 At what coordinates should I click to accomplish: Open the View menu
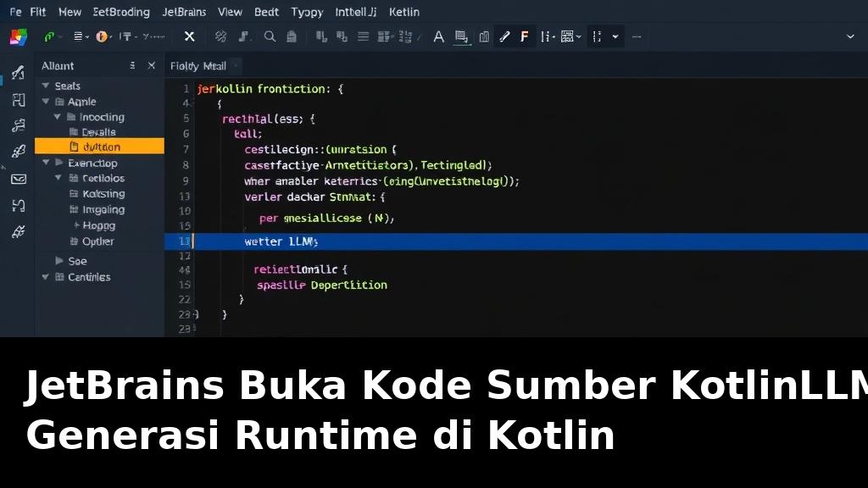click(230, 12)
